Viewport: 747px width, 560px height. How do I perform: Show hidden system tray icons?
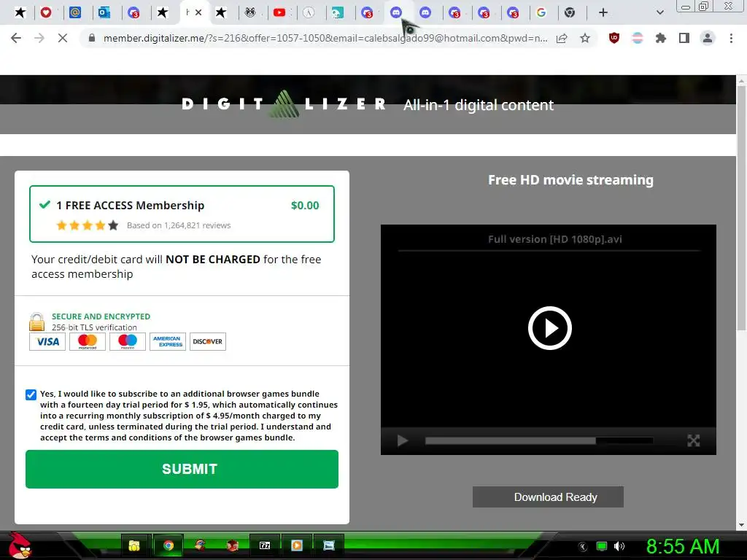[x=582, y=547]
